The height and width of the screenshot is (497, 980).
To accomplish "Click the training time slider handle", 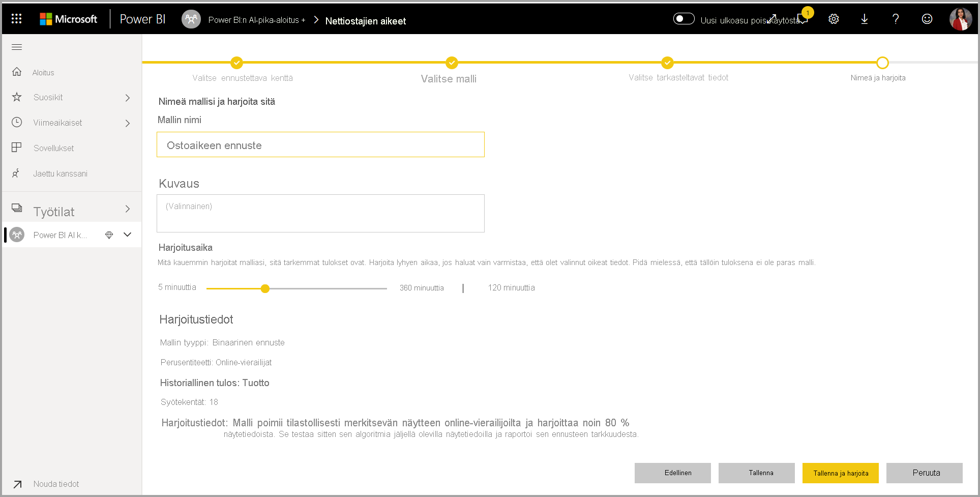I will coord(265,288).
